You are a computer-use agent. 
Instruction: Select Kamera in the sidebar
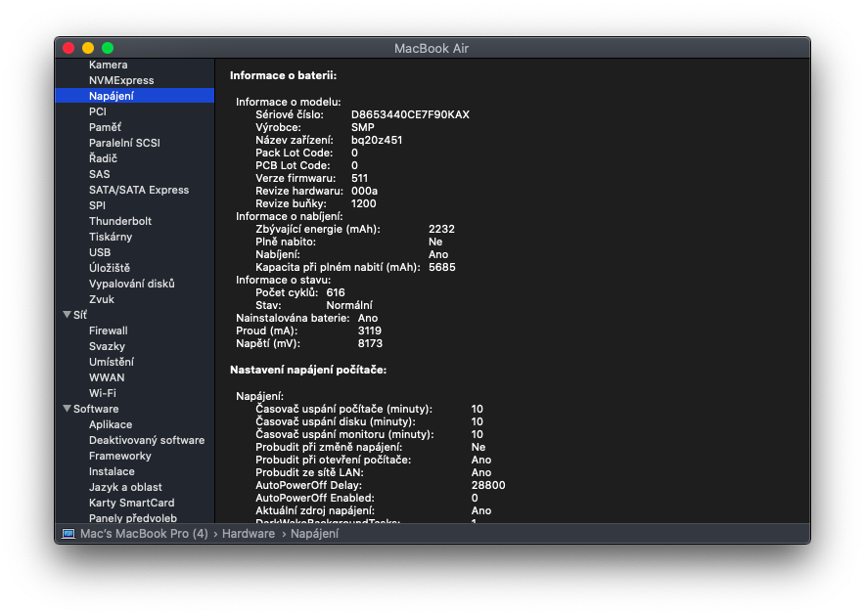[x=108, y=65]
